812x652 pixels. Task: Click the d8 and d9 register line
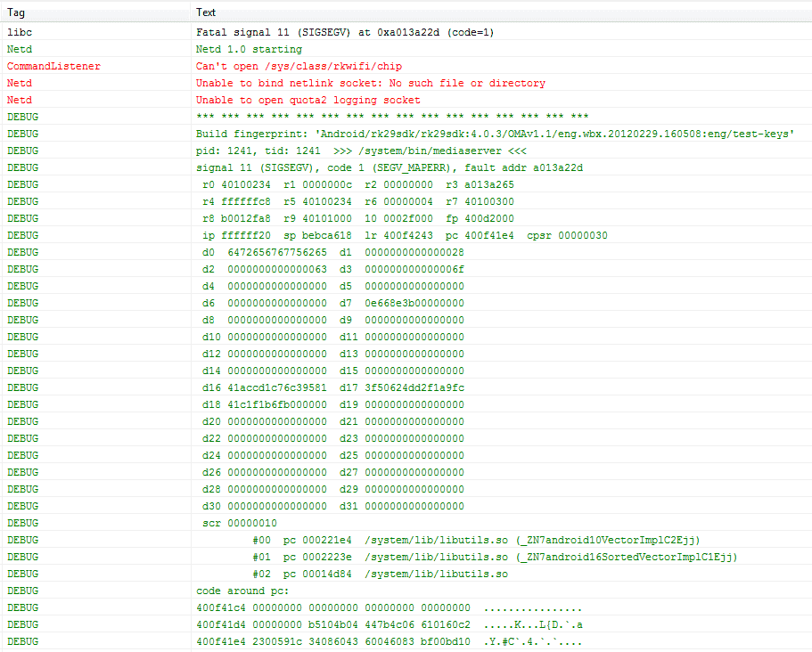pos(406,320)
